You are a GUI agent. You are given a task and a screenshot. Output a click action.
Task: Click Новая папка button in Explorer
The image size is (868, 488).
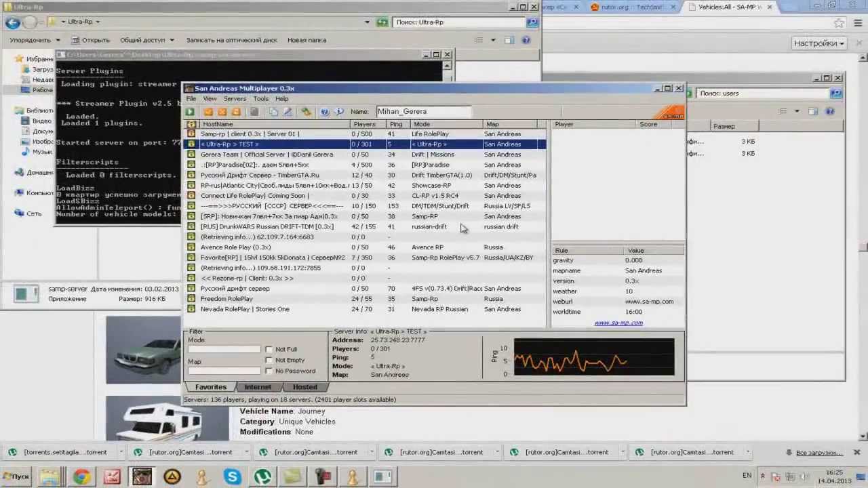[307, 40]
